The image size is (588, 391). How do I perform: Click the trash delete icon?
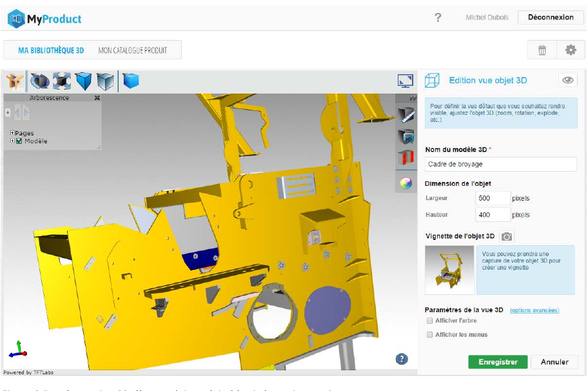(x=542, y=50)
